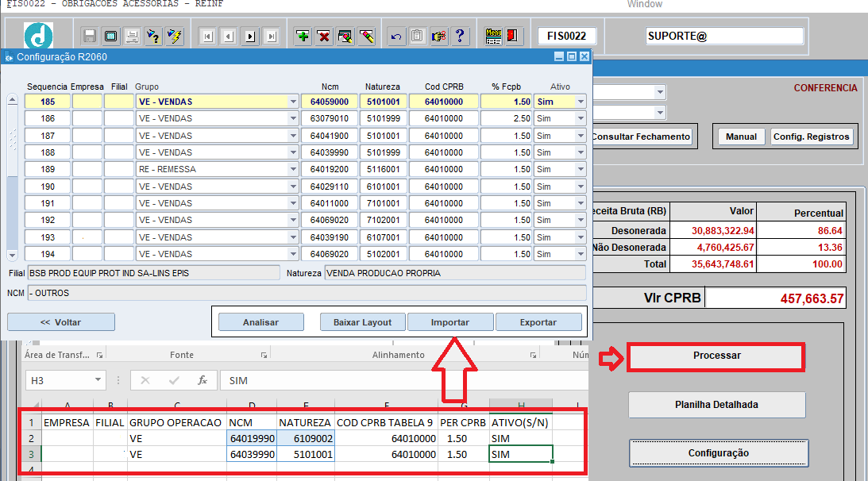Image resolution: width=868 pixels, height=481 pixels.
Task: Click the Configuração button in main window
Action: point(719,452)
